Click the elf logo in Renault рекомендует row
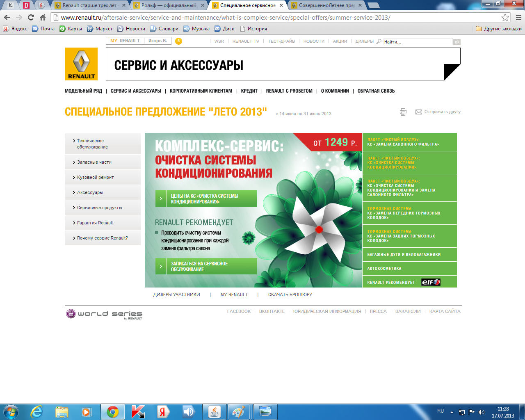Viewport: 525px width, 420px height. pyautogui.click(x=431, y=282)
